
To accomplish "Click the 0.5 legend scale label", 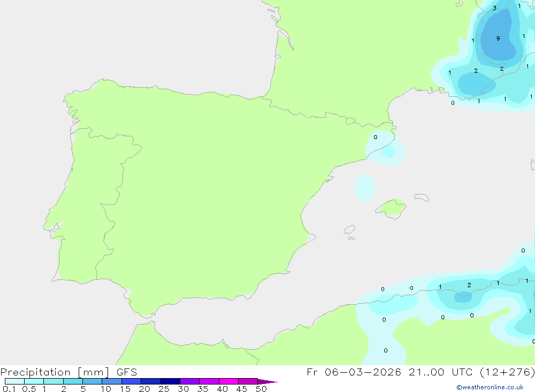I will [29, 389].
